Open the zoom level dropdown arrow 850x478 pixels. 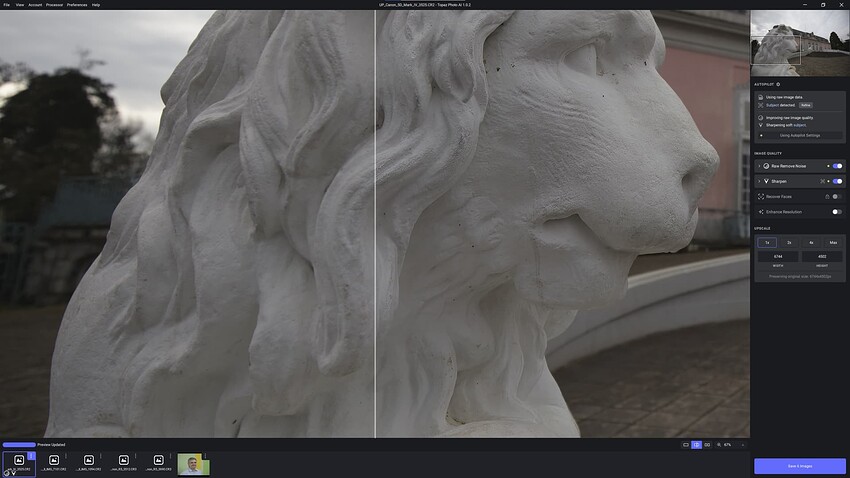[743, 444]
